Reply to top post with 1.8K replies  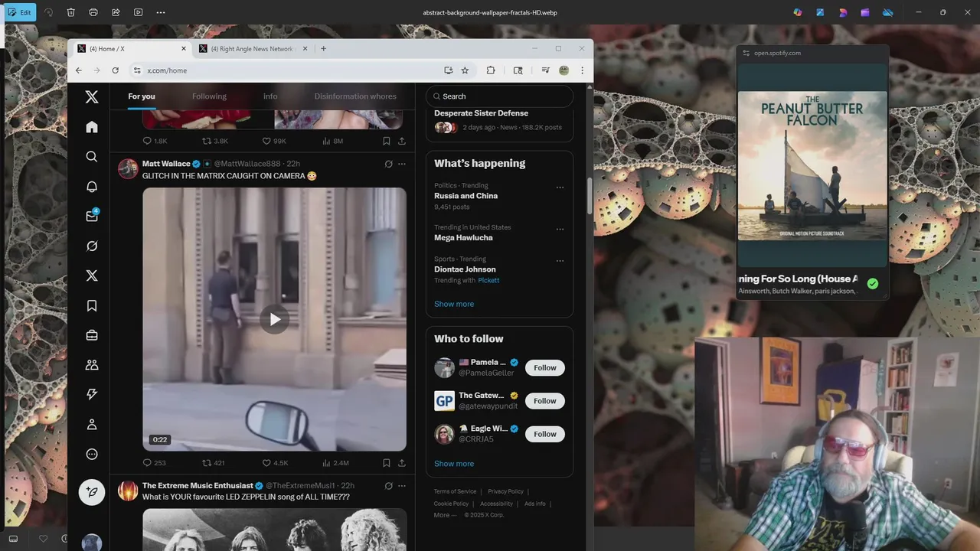155,142
